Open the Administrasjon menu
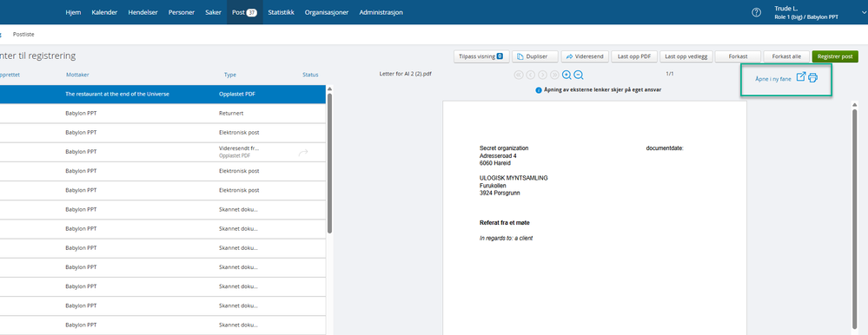The width and height of the screenshot is (868, 335). click(x=381, y=12)
